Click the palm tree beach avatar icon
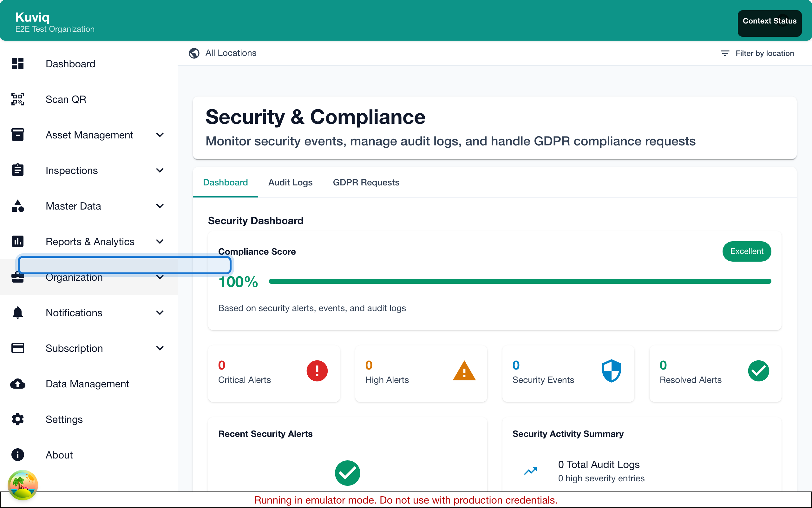 [23, 485]
